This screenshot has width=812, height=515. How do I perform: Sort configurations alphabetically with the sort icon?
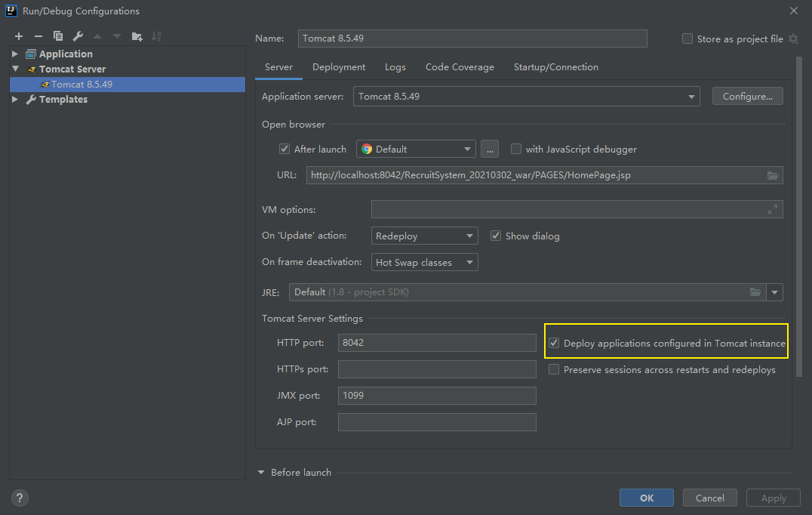tap(156, 36)
